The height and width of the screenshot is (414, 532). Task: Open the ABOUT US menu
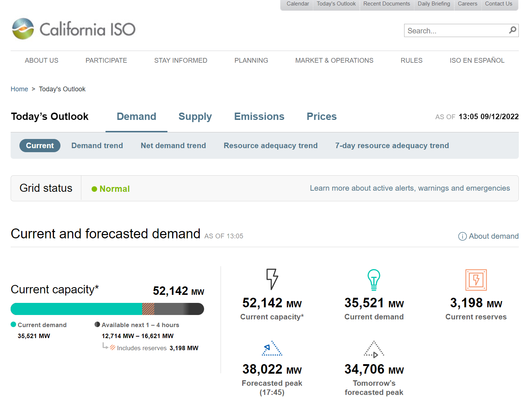click(x=41, y=61)
